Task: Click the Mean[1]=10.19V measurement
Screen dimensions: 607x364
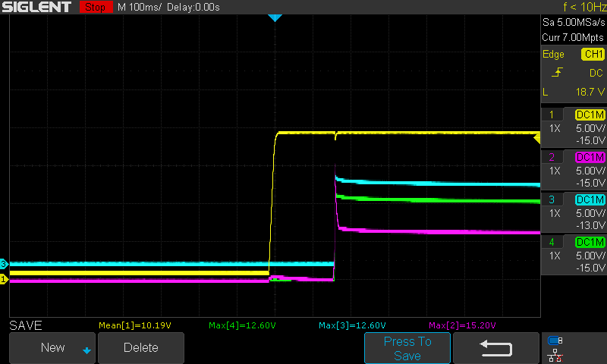Action: click(135, 325)
